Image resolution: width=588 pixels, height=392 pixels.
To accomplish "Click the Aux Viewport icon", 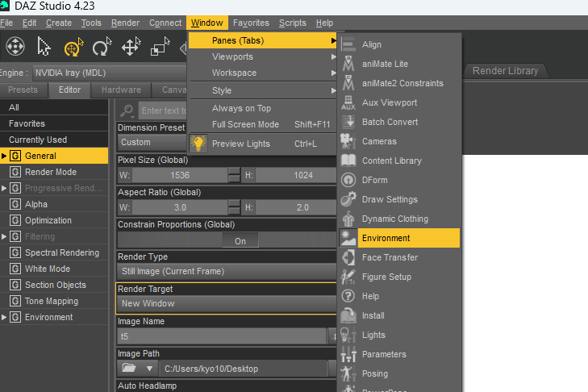I will click(x=348, y=102).
